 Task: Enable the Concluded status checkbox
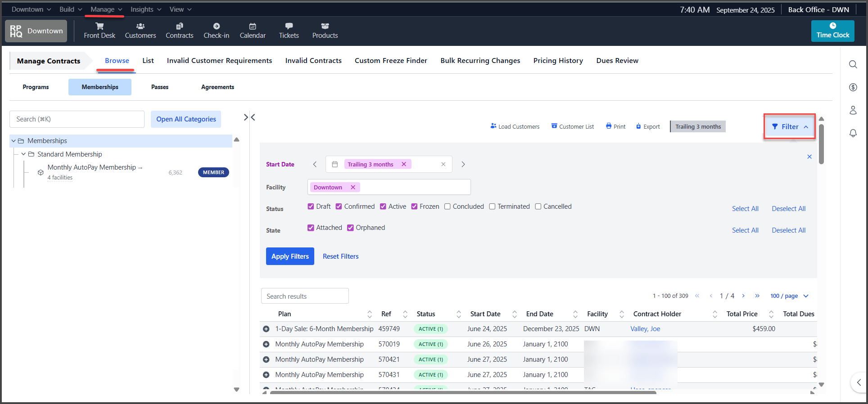(x=448, y=206)
